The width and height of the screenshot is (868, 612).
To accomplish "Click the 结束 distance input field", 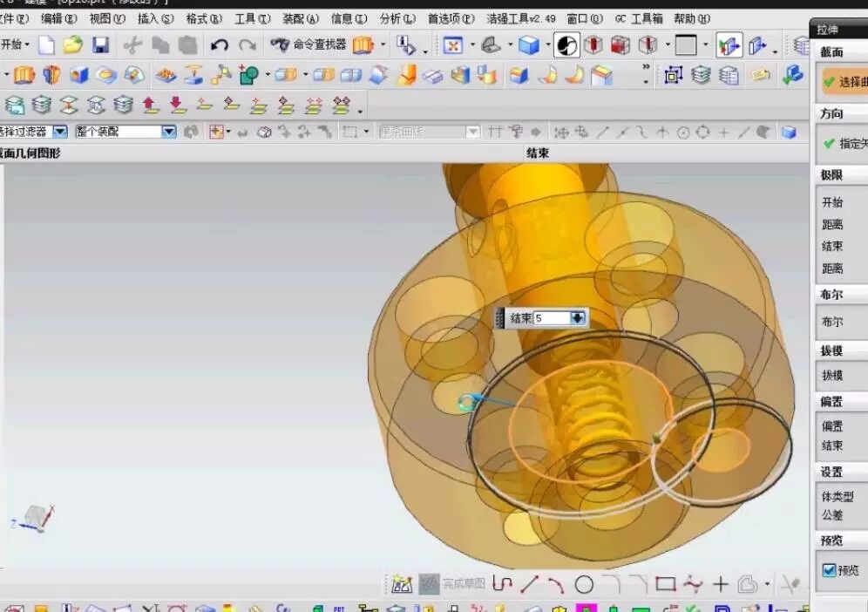I will 551,318.
